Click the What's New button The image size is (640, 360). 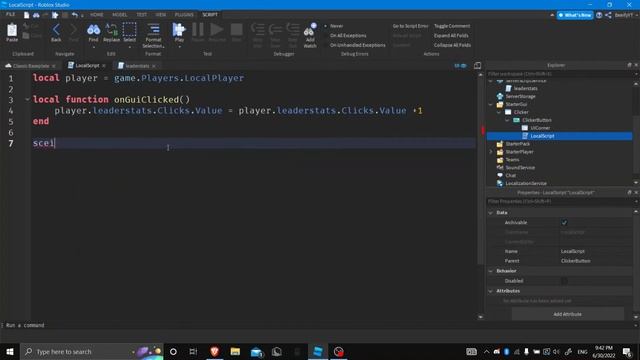pyautogui.click(x=575, y=15)
